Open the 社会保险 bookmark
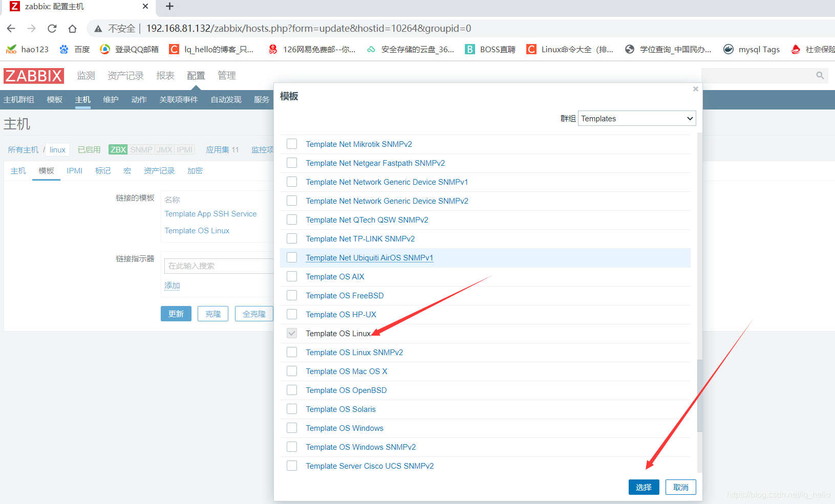The image size is (835, 504). click(x=812, y=49)
